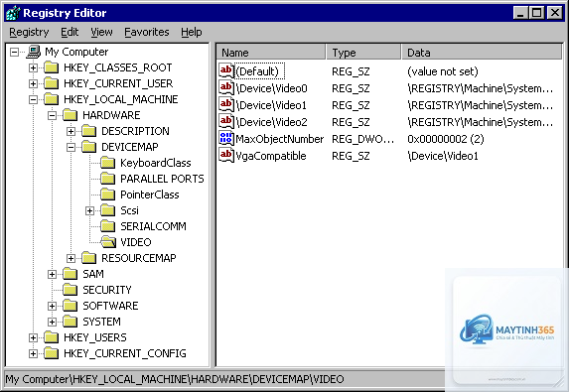Screen dimensions: 569x392
Task: Click the HKEY_CURRENT_CONFIG folder icon
Action: (52, 353)
